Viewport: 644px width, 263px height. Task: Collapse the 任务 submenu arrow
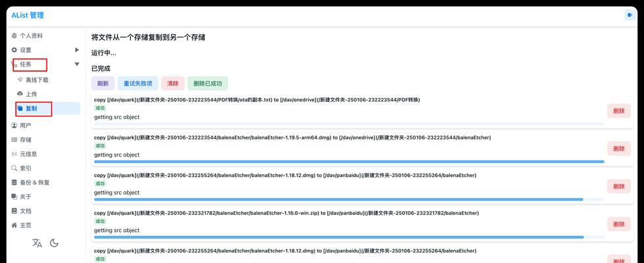(77, 64)
